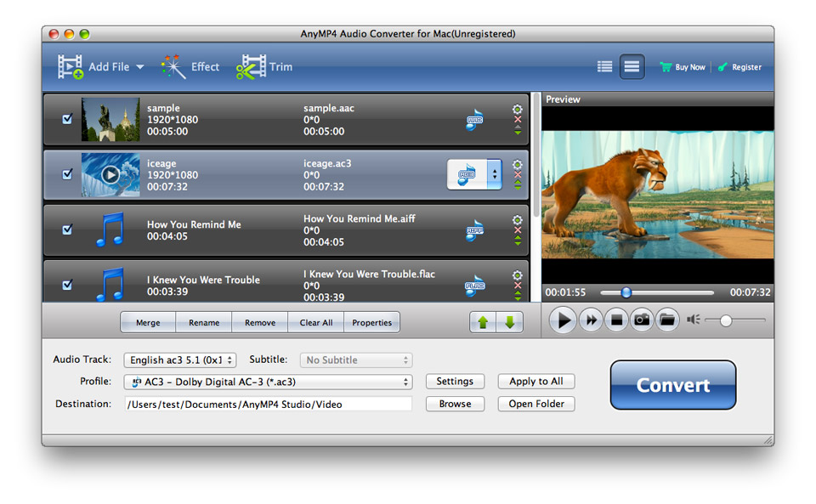The width and height of the screenshot is (816, 504).
Task: Click the Merge button
Action: coord(148,322)
